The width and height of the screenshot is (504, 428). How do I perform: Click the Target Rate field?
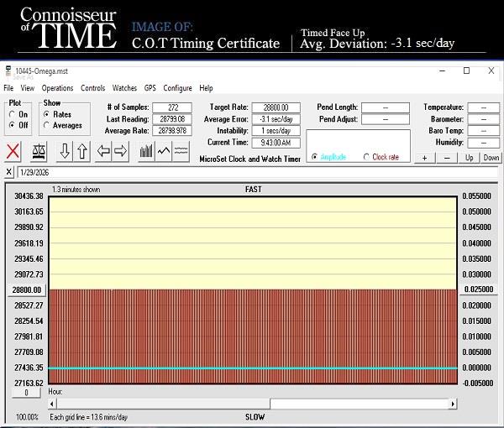[x=277, y=107]
